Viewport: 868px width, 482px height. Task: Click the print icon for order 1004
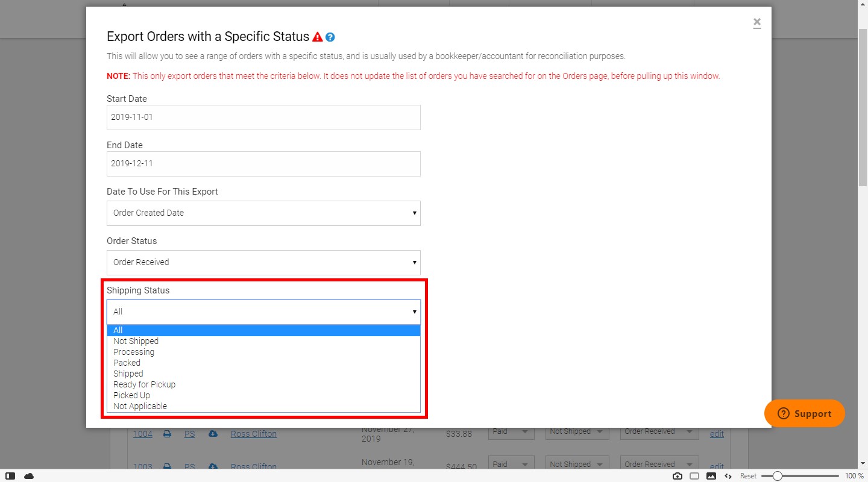(168, 434)
